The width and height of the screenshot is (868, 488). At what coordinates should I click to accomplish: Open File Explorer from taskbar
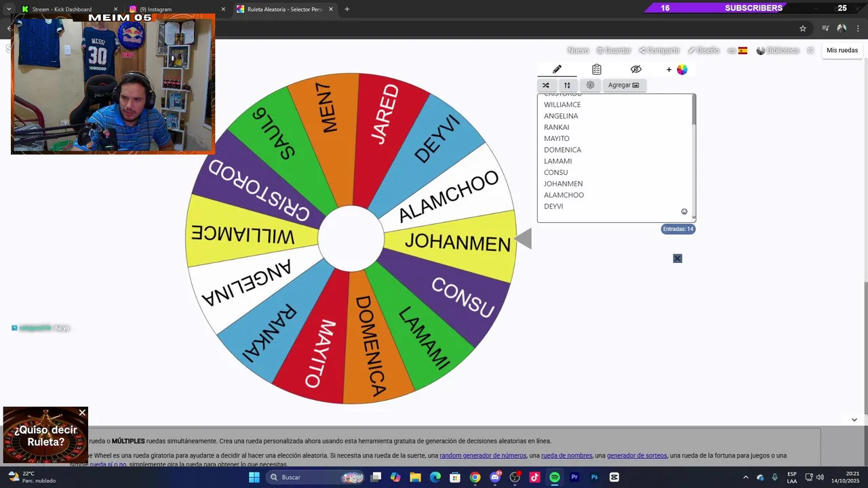[x=416, y=477]
